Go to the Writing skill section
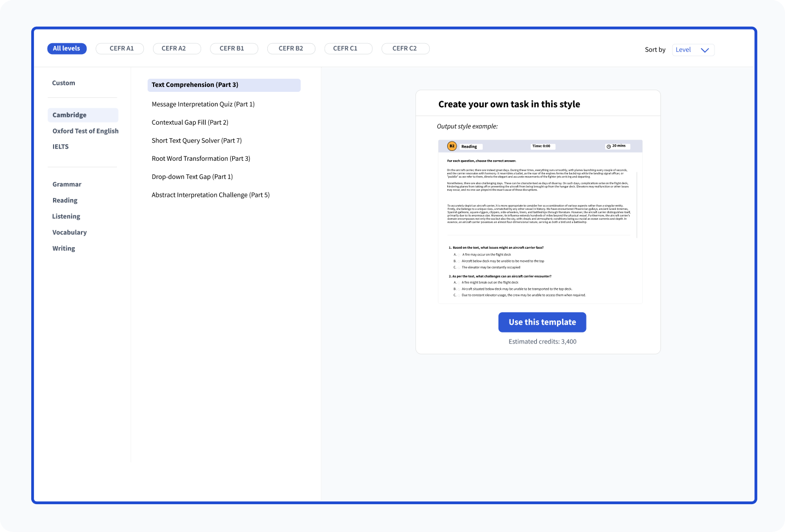 (x=64, y=248)
